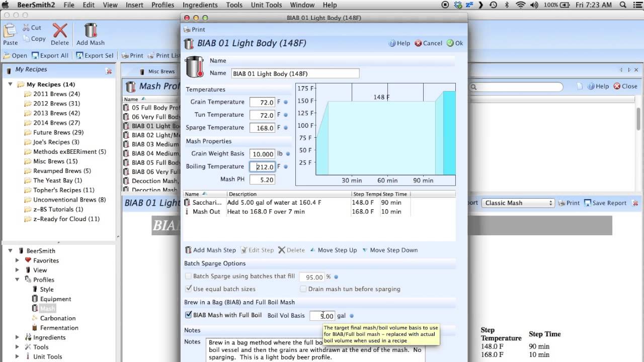The width and height of the screenshot is (644, 362).
Task: Click Add Mash Step
Action: point(210,250)
